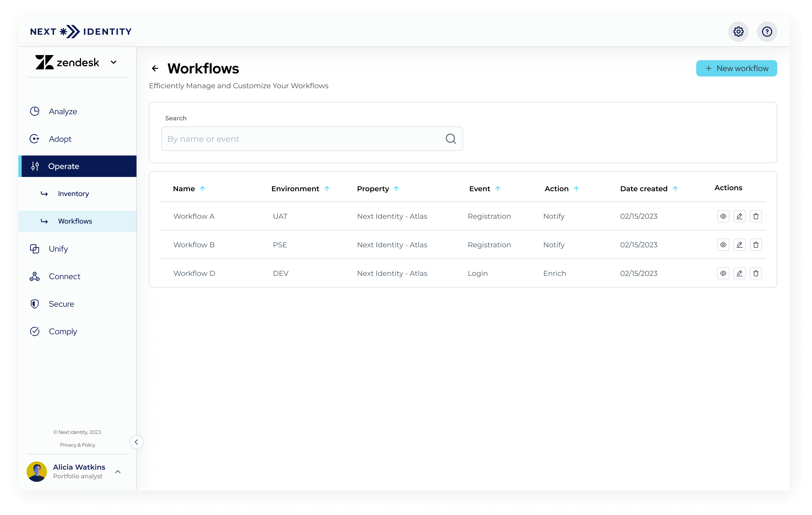Screen dimensions: 812x515
Task: Delete Workflow D using trash icon
Action: 756,273
